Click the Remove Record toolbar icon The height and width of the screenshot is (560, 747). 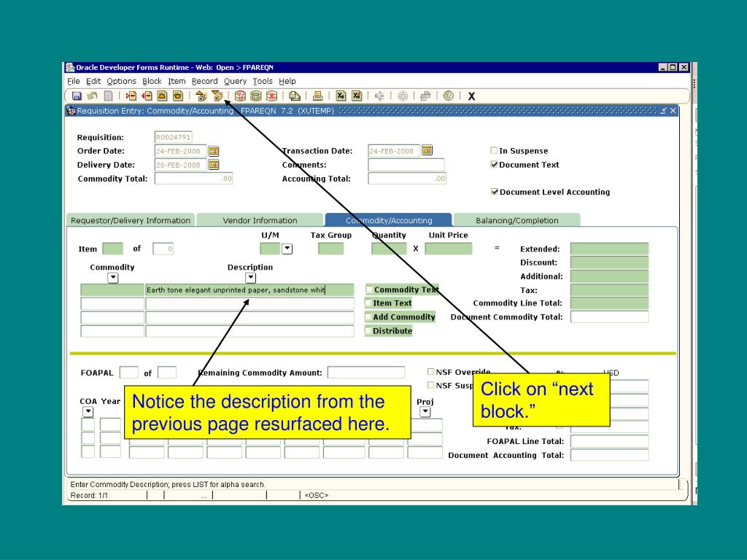(147, 96)
